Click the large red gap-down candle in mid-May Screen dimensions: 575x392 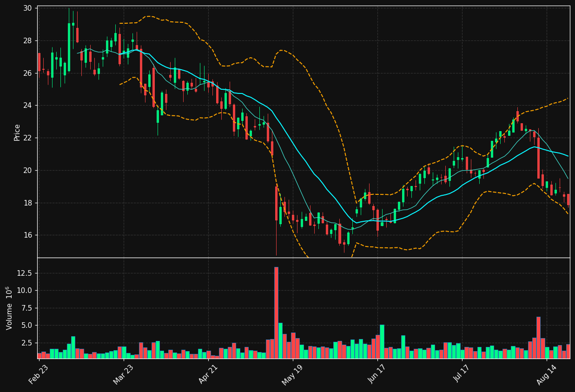coord(276,203)
